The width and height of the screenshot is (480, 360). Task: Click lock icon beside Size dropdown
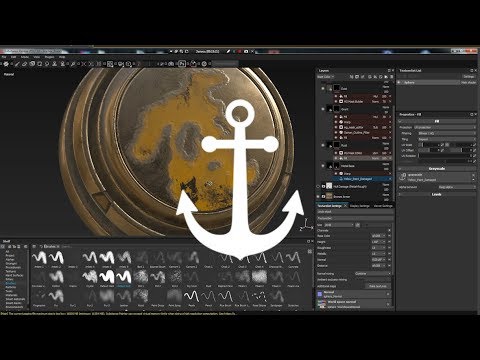point(358,225)
